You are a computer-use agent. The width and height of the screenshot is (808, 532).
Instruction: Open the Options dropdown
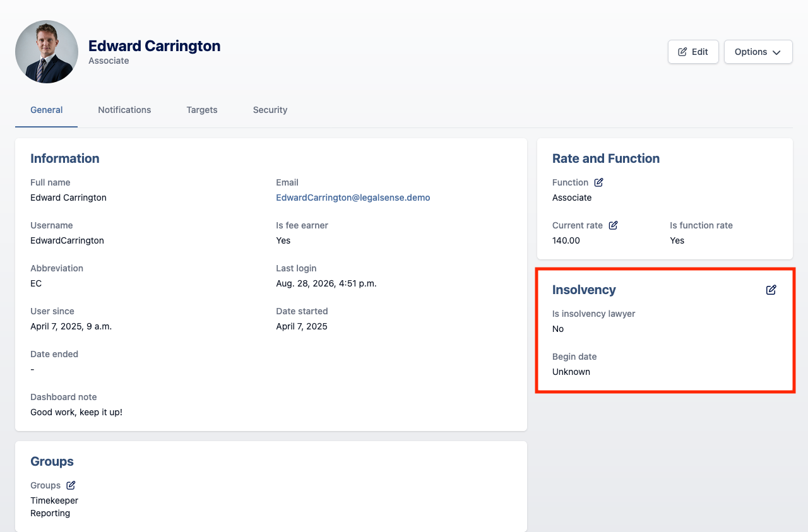(758, 52)
